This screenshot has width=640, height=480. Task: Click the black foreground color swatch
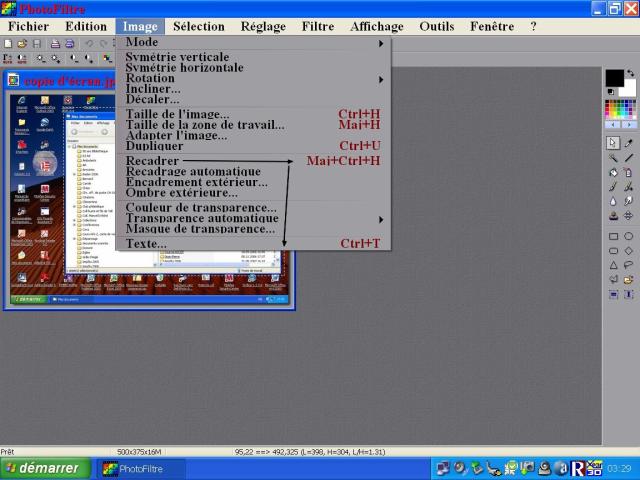coord(614,78)
